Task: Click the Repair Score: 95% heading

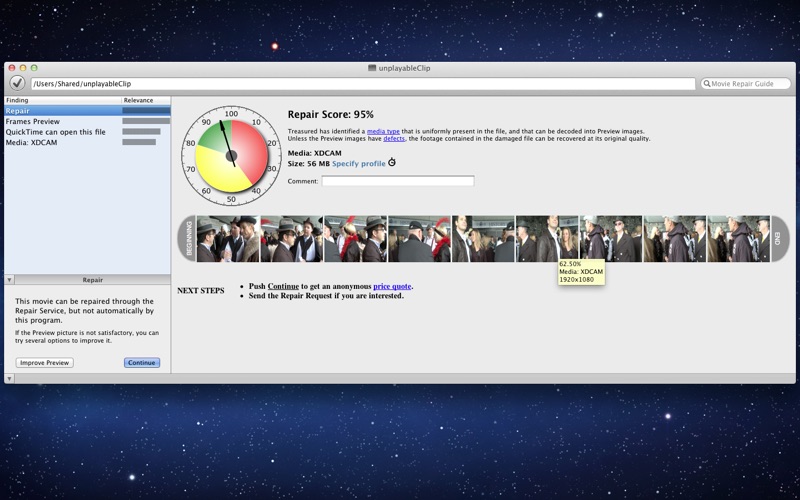Action: tap(331, 114)
